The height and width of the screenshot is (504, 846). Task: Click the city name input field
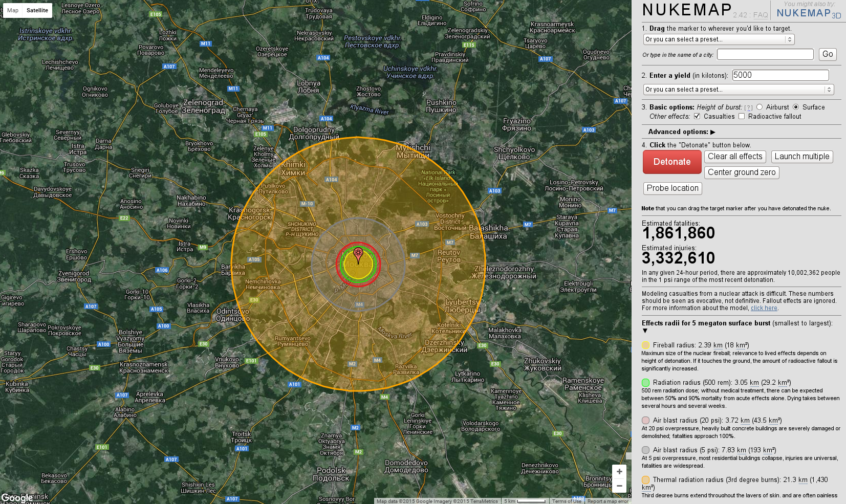765,54
